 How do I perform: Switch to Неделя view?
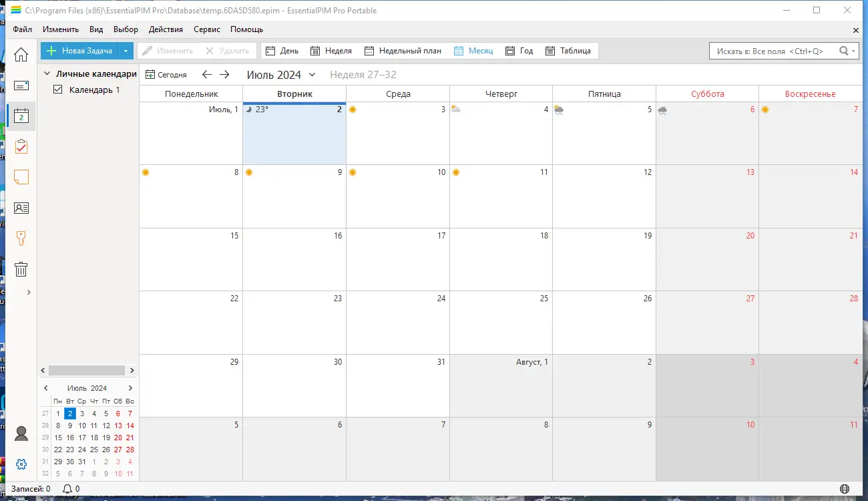tap(331, 51)
